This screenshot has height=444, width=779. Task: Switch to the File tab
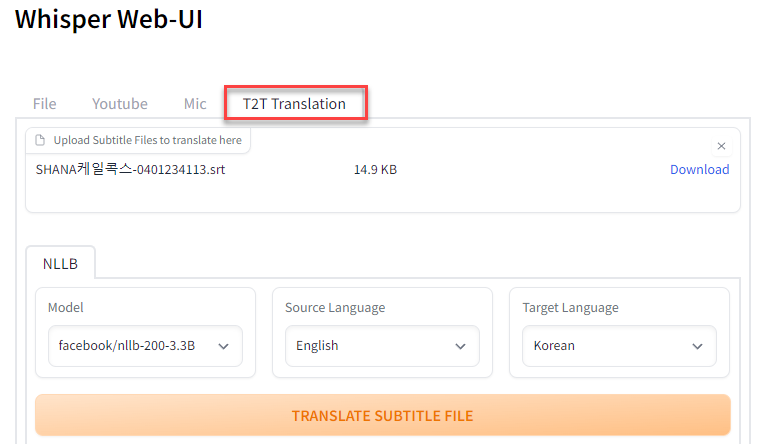pos(44,104)
